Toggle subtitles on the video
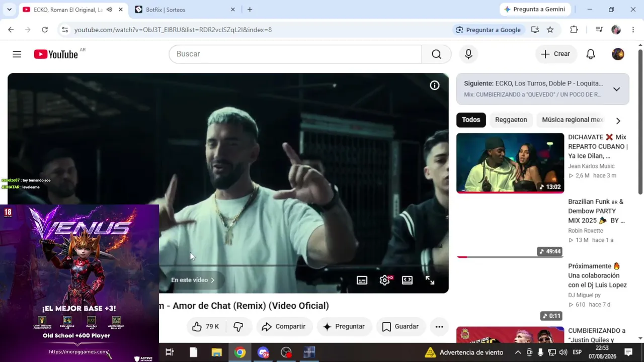Screen dimensions: 644x362 coord(362,280)
